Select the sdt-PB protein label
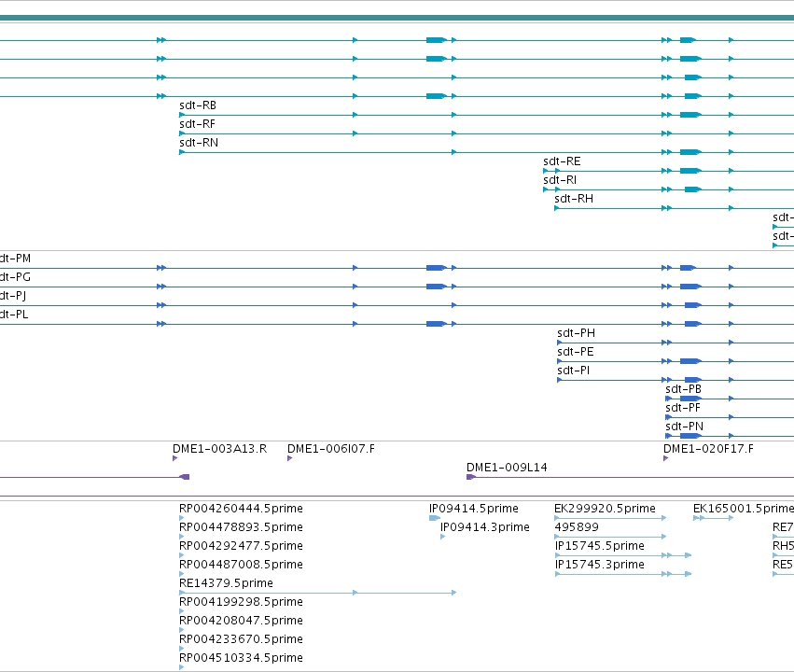This screenshot has height=672, width=794. pos(683,389)
